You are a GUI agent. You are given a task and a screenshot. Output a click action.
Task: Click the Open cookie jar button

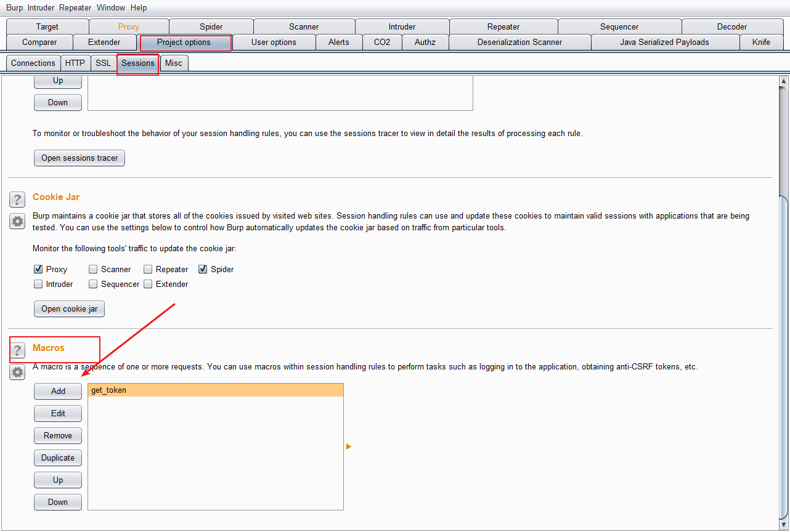pos(69,308)
